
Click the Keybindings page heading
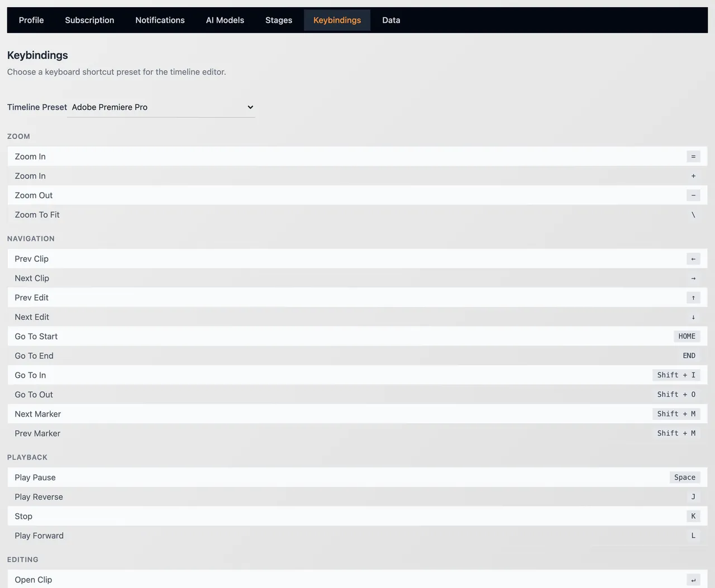37,55
